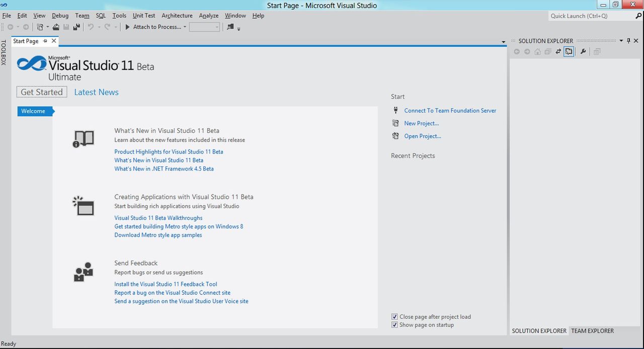Click the New Project... link
This screenshot has height=349, width=644.
422,123
